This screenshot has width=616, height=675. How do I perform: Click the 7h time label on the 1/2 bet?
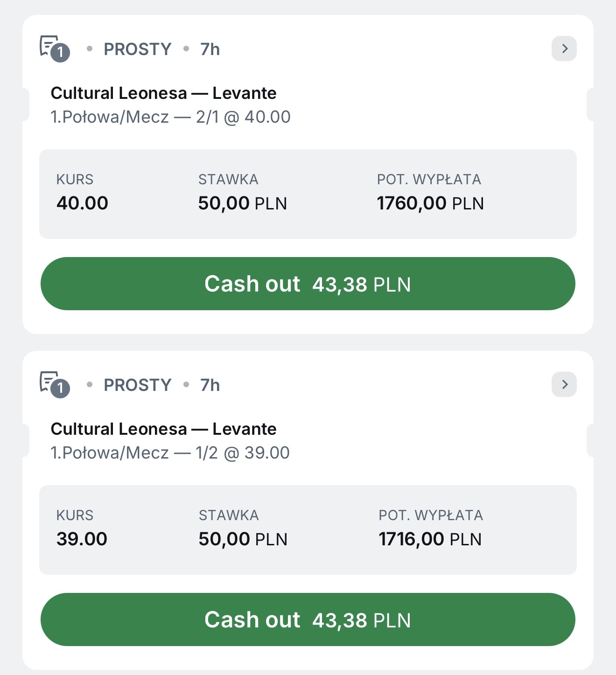(210, 385)
